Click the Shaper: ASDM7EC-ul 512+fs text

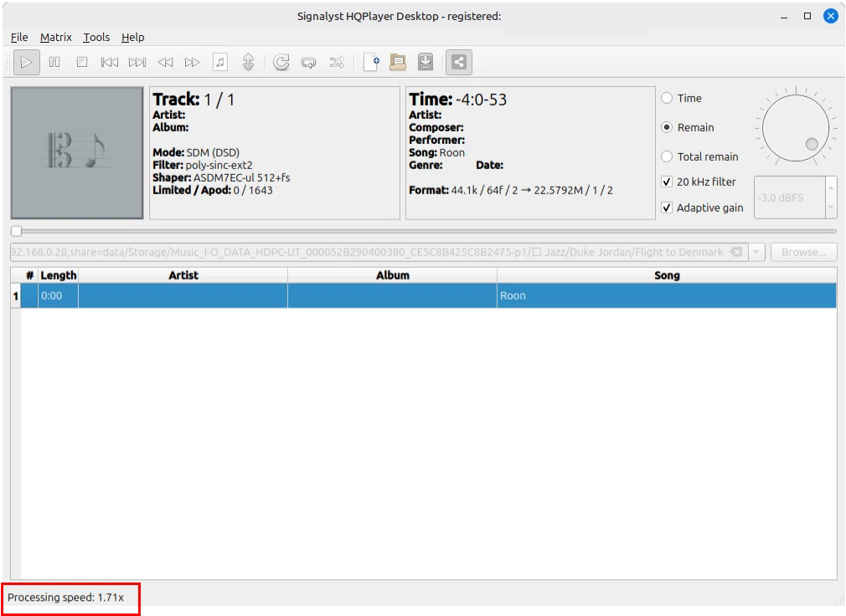221,177
